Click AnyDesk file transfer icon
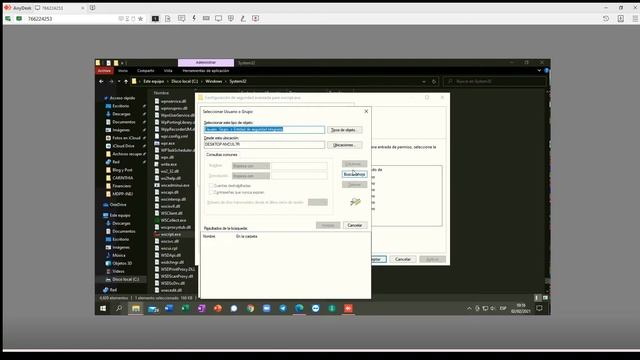The height and width of the screenshot is (360, 640). click(x=168, y=18)
